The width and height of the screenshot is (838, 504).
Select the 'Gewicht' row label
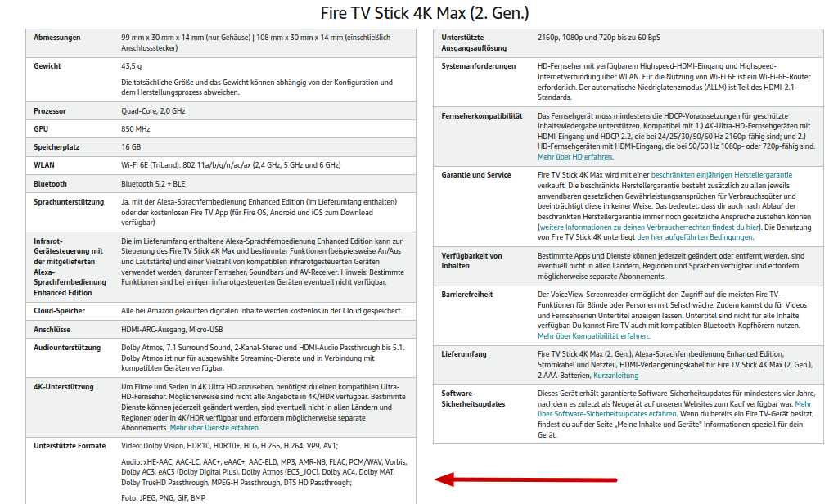[47, 66]
